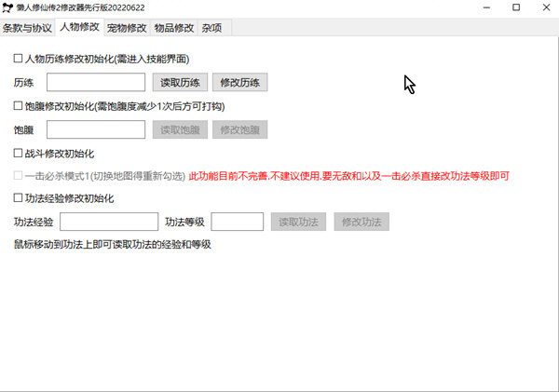Click the 功法等级 label
The image size is (559, 392).
coord(184,222)
